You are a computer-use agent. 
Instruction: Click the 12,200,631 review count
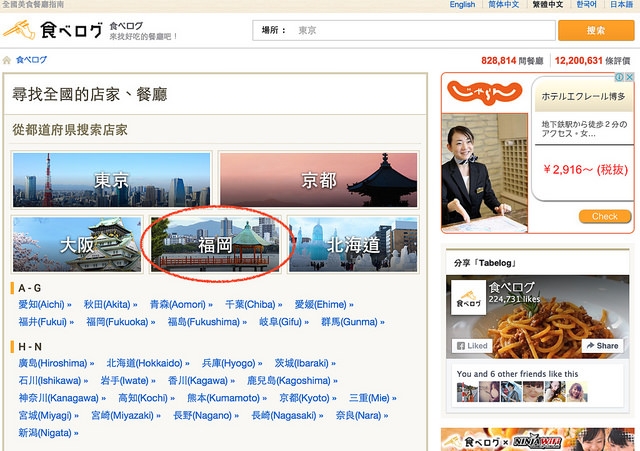click(x=579, y=61)
